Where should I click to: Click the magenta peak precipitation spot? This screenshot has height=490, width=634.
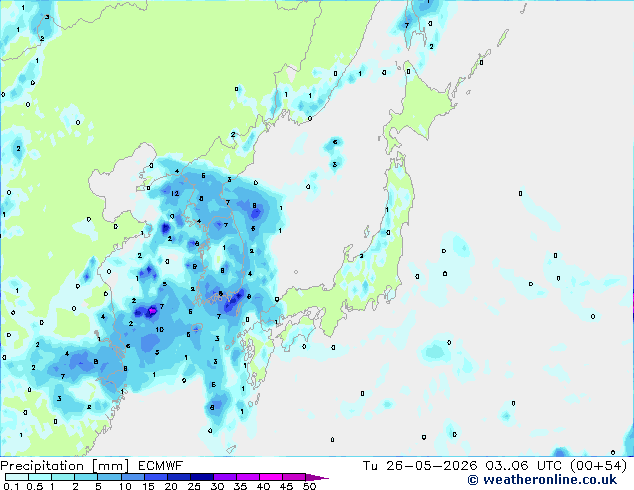coord(152,311)
